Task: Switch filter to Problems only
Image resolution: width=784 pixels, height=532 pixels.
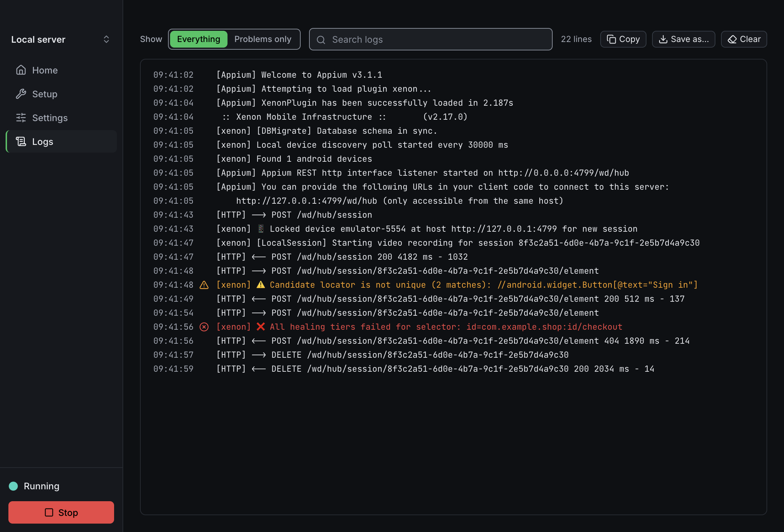Action: click(263, 39)
